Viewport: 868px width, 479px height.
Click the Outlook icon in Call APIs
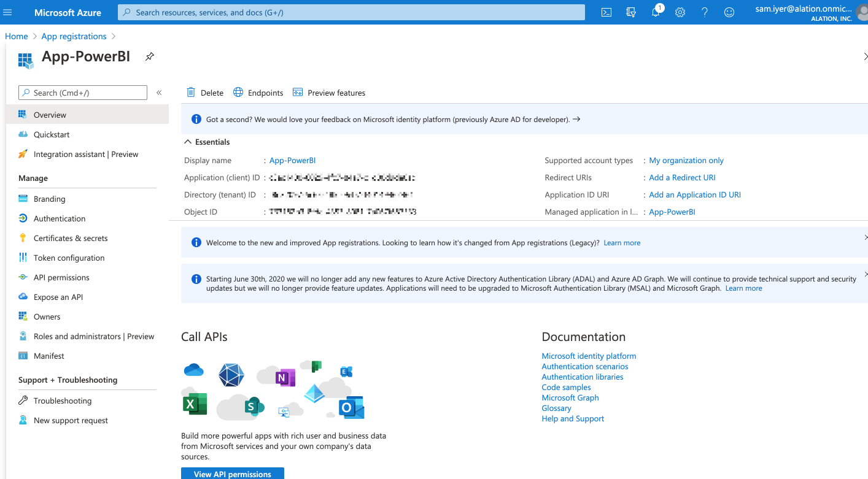click(352, 408)
